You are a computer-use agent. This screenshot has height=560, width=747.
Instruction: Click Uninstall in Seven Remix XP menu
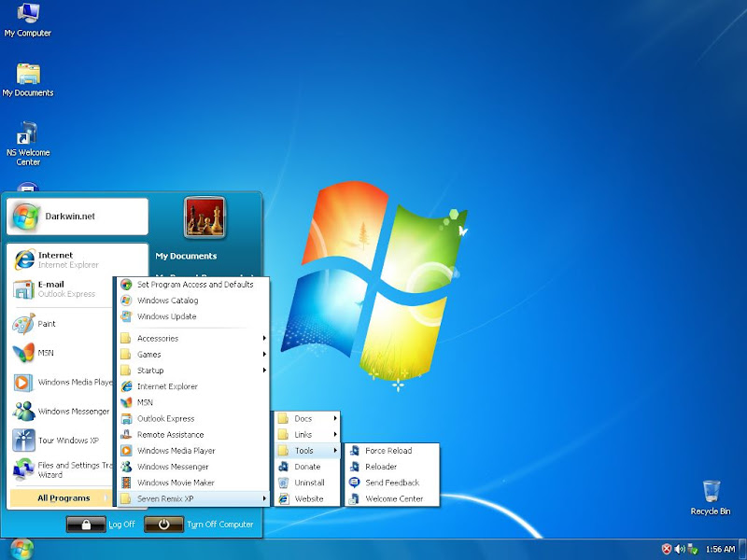[307, 483]
